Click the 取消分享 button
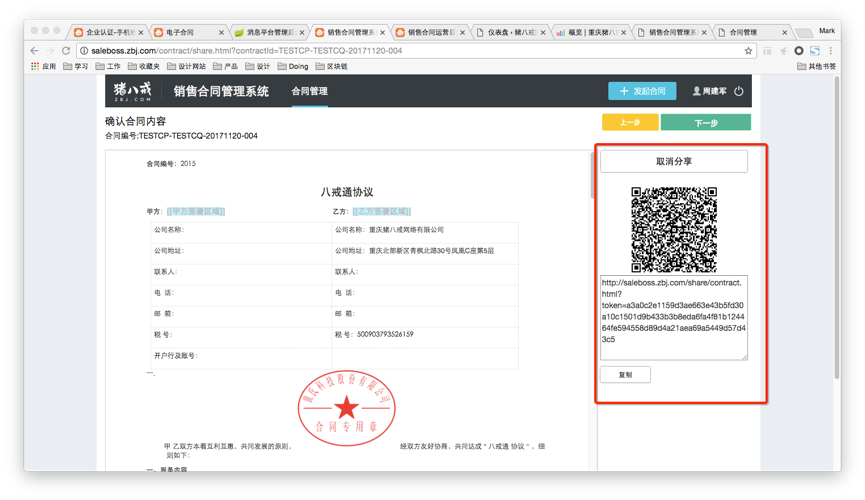Viewport: 865px width, 500px height. point(674,162)
